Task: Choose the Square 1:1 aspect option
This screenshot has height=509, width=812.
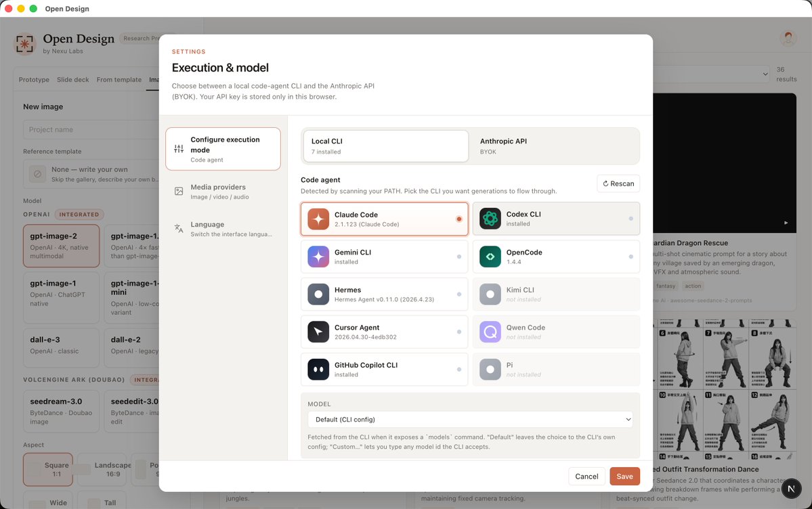Action: pos(48,470)
